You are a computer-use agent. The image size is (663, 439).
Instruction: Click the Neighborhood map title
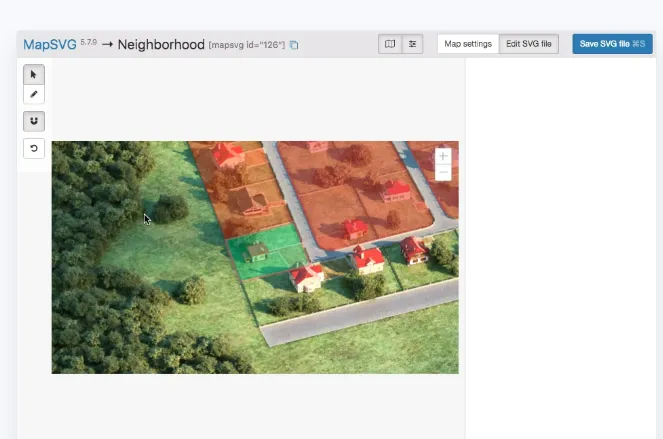(x=161, y=44)
